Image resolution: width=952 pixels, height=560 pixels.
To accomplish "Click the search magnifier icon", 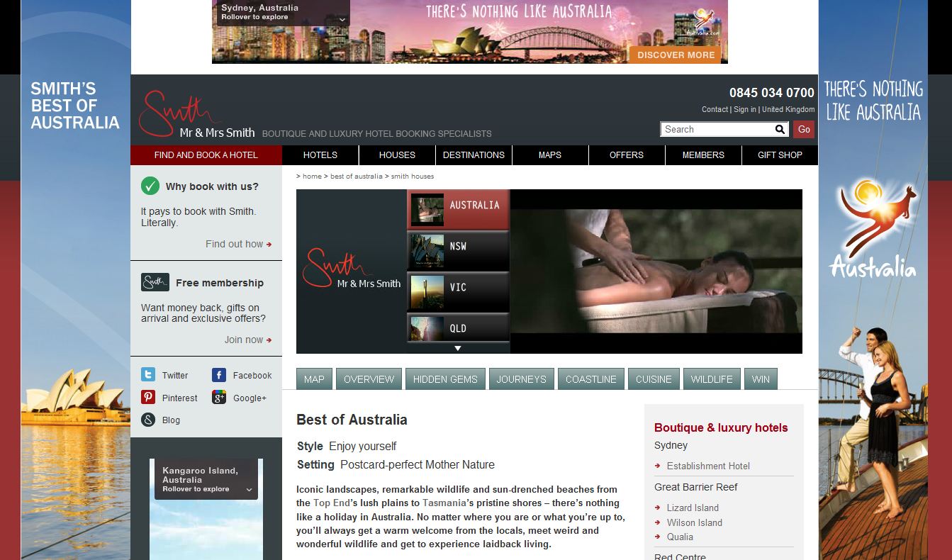I will (780, 129).
